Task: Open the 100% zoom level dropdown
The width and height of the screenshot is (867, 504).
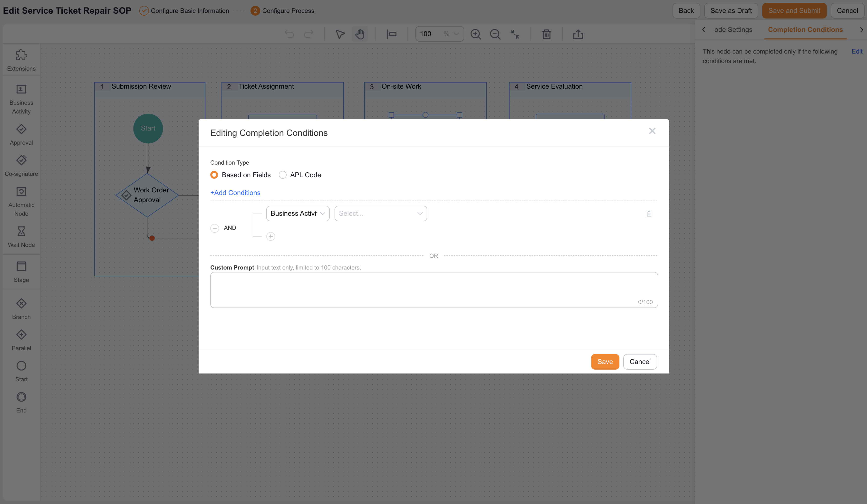Action: [x=440, y=34]
